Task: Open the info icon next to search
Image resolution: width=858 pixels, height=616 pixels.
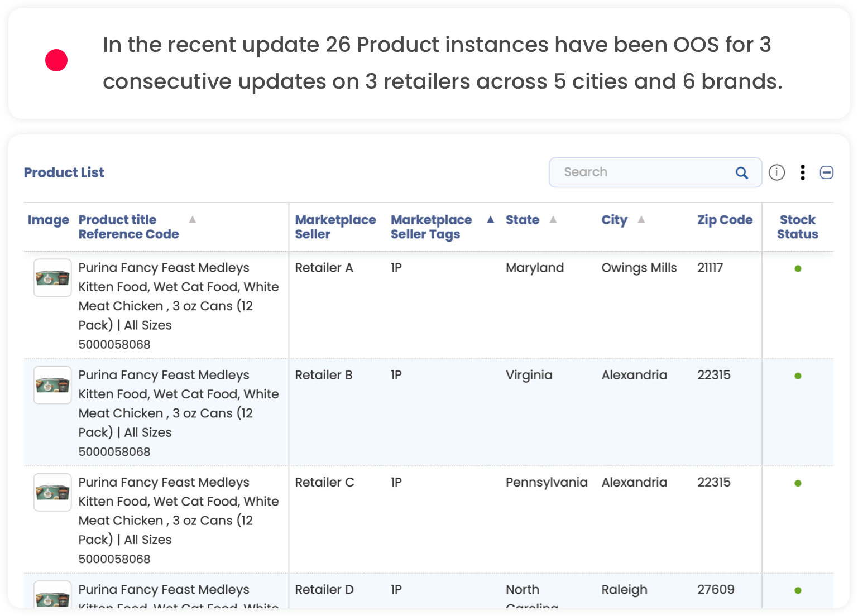Action: point(776,172)
